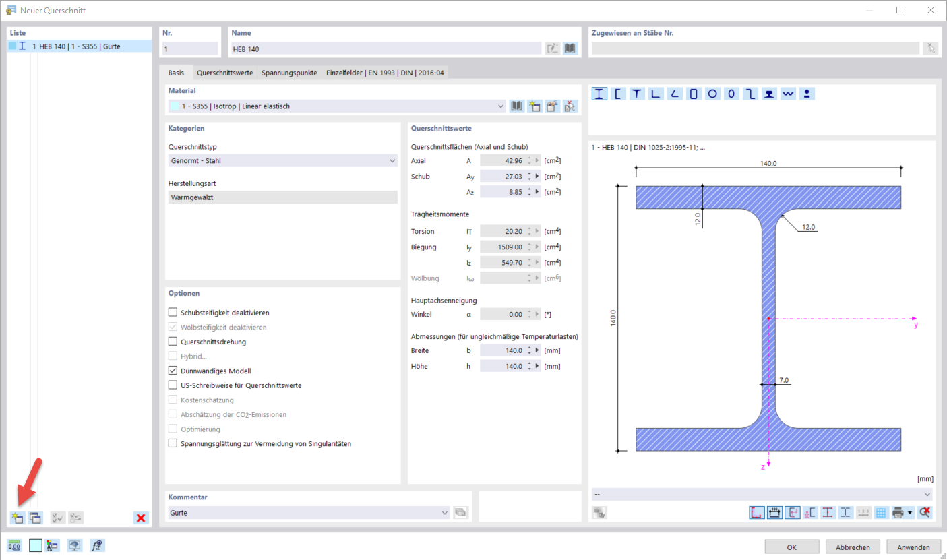The width and height of the screenshot is (947, 560).
Task: Toggle the grid icon under the preview
Action: [x=880, y=512]
